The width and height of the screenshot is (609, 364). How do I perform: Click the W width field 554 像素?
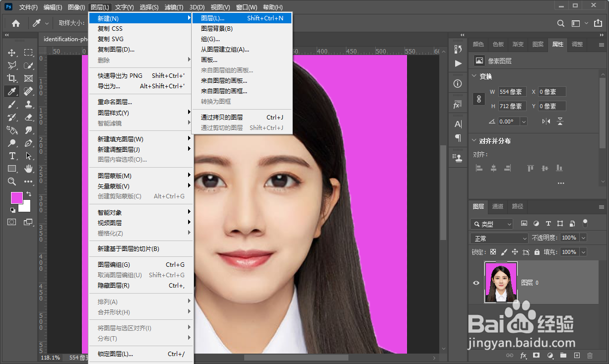(512, 92)
